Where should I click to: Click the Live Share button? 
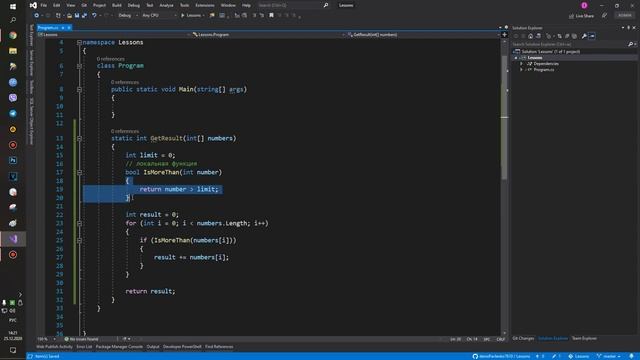[x=582, y=16]
